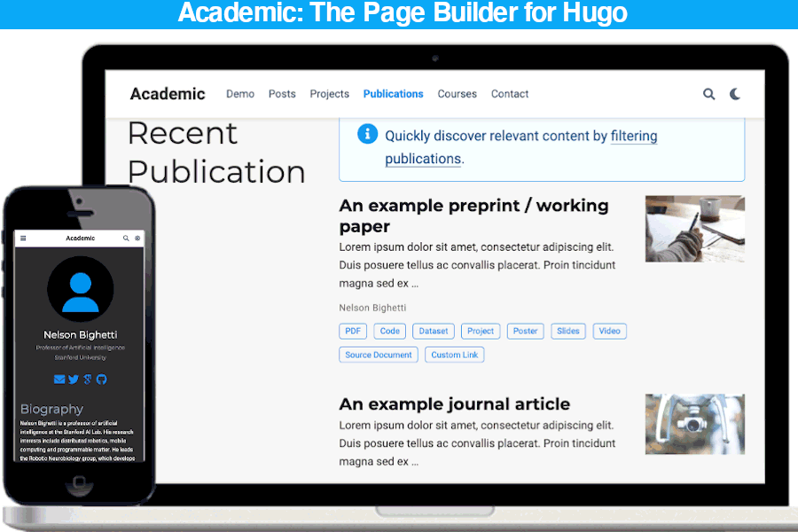The image size is (798, 532).
Task: Toggle the theme icon on the phone
Action: point(137,239)
